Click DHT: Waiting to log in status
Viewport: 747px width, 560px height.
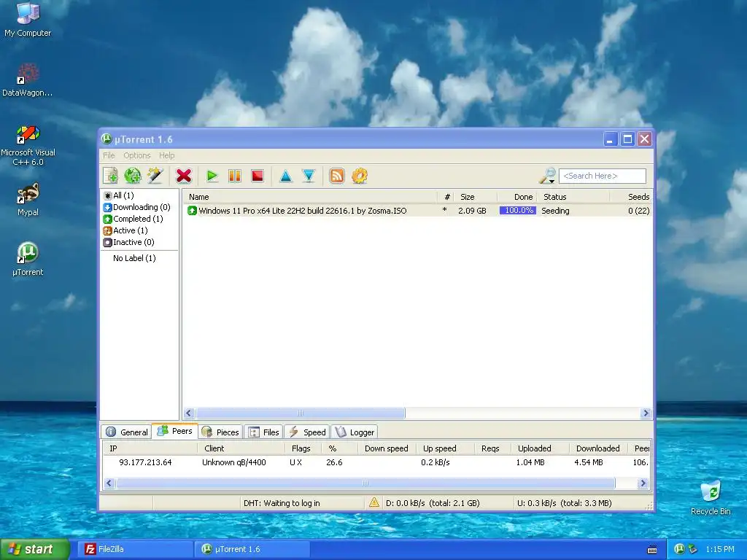pos(282,503)
